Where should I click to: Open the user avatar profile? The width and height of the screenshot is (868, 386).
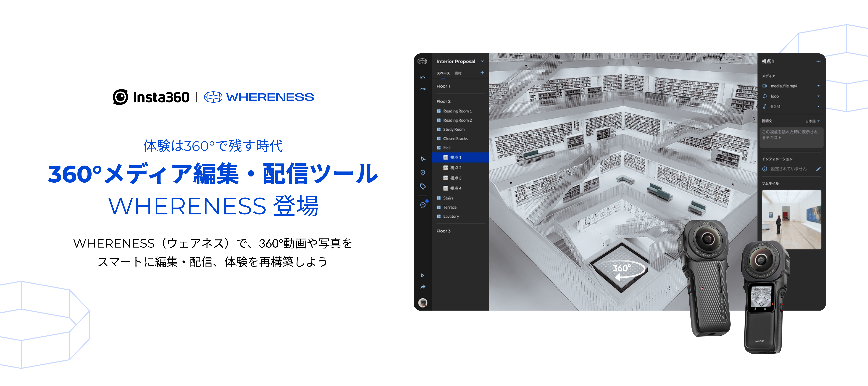coord(423,303)
